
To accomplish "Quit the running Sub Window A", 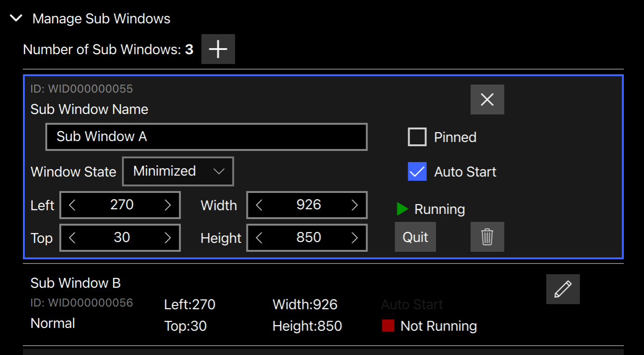I will click(x=415, y=237).
